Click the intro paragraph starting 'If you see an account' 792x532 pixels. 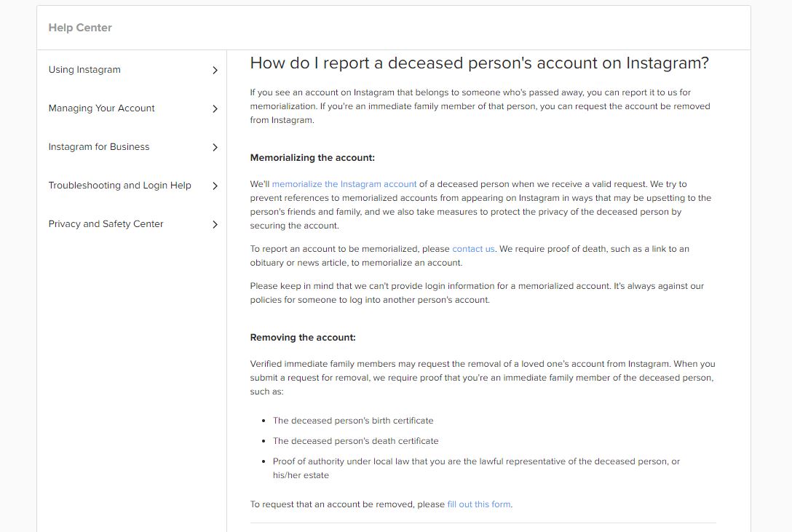[480, 106]
